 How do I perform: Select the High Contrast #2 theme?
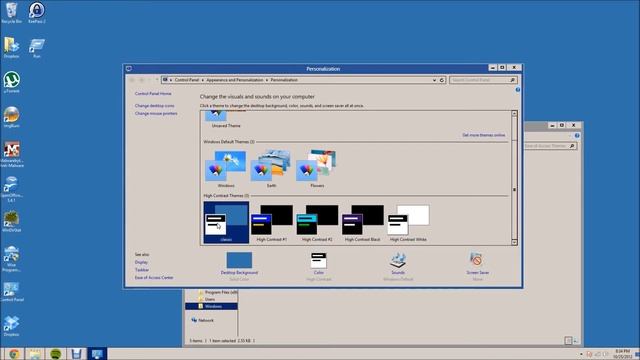coord(317,223)
